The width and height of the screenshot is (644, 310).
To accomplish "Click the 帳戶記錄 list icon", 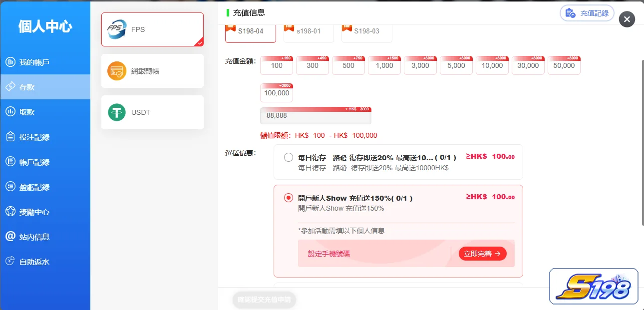I will click(10, 162).
